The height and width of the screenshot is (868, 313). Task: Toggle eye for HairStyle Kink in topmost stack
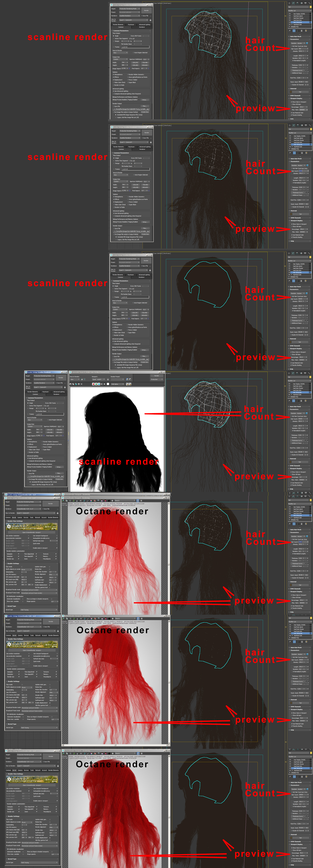pyautogui.click(x=289, y=20)
